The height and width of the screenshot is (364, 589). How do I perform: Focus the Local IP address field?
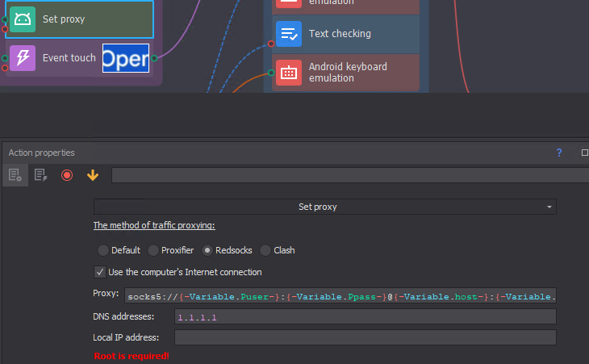click(365, 337)
